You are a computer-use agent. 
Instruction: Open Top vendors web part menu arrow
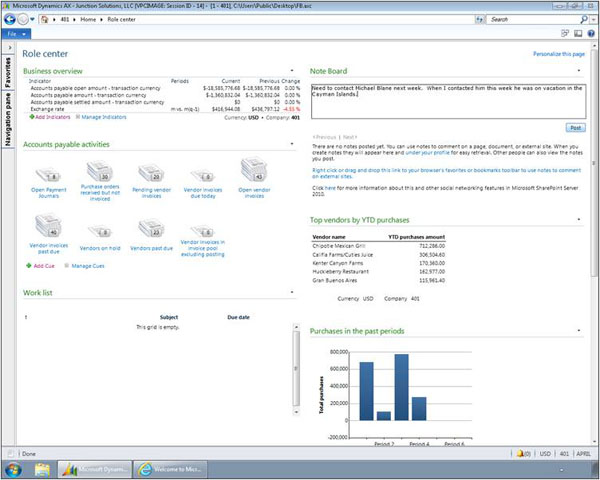tap(579, 219)
